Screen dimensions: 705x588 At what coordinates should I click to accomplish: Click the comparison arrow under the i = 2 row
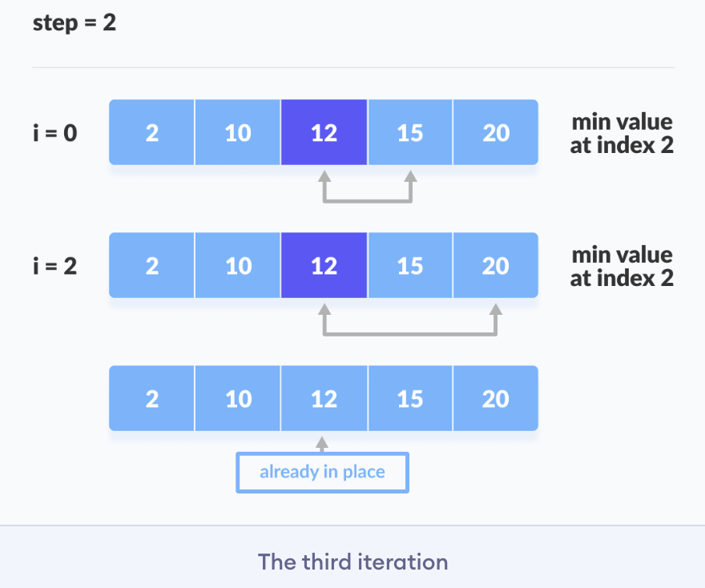(409, 332)
